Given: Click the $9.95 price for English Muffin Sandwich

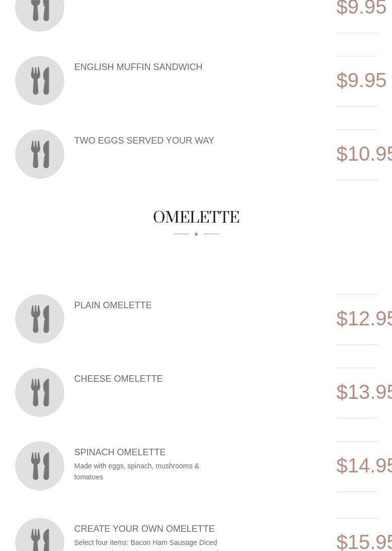Looking at the screenshot, I should pyautogui.click(x=361, y=81).
